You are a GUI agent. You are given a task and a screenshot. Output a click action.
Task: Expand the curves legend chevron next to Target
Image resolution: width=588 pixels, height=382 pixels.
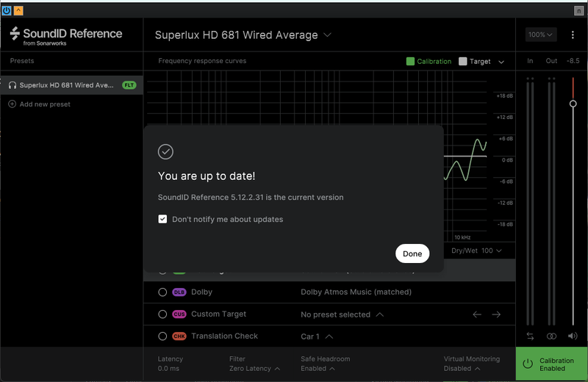(501, 62)
